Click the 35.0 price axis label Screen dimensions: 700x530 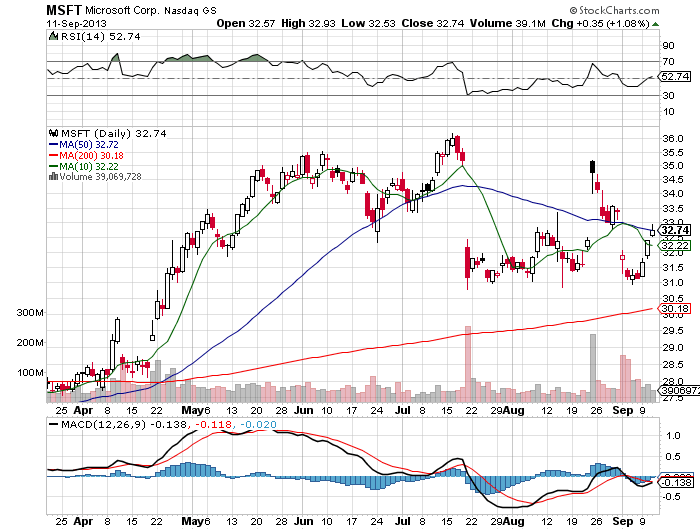[x=673, y=166]
